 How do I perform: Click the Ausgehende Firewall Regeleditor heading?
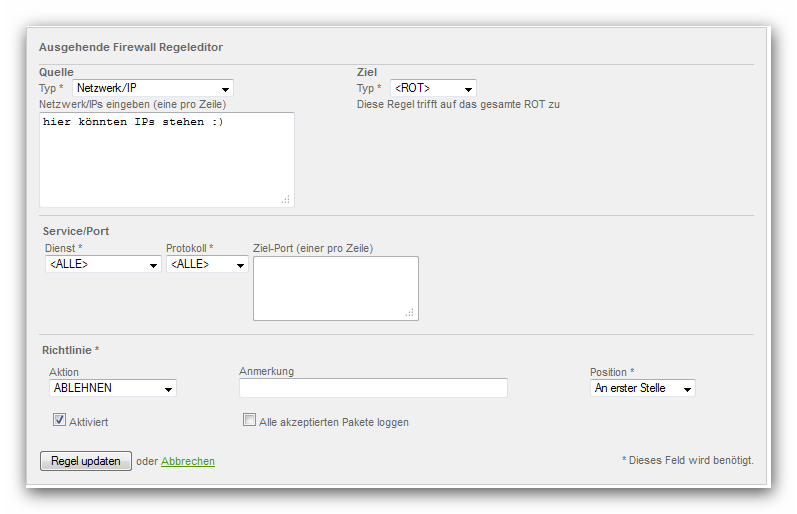(x=130, y=46)
